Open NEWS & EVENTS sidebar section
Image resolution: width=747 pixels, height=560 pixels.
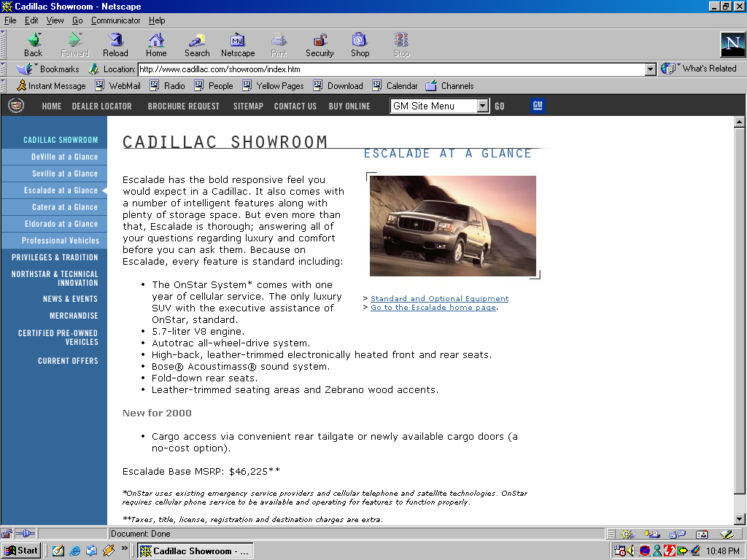click(x=70, y=299)
